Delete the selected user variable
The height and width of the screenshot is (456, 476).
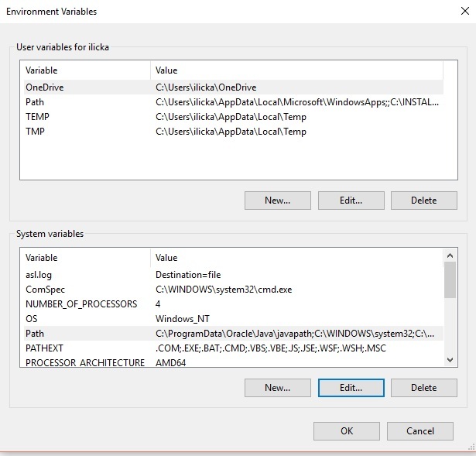(x=424, y=201)
